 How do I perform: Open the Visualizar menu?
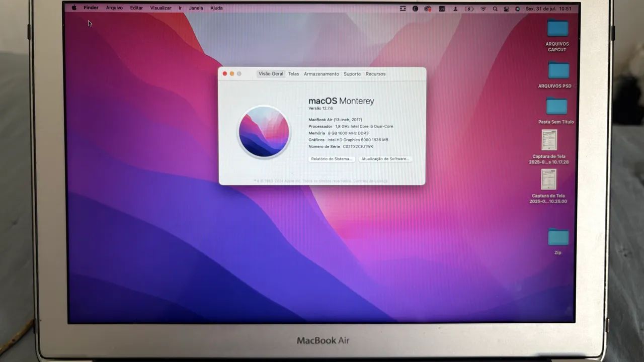click(x=160, y=8)
